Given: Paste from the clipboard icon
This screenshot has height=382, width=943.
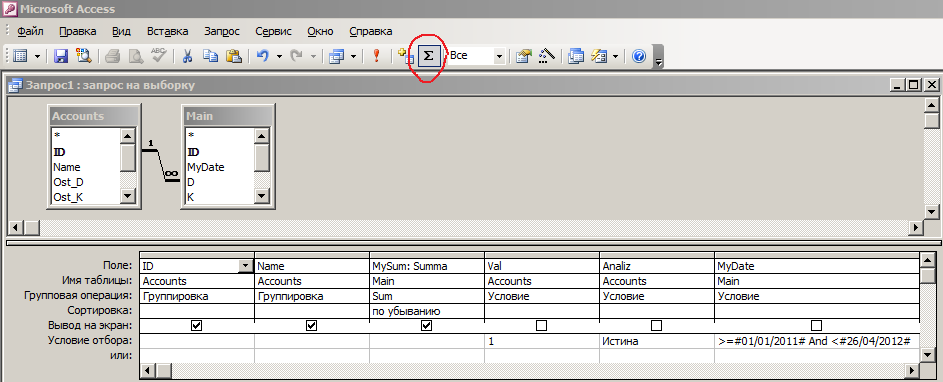Looking at the screenshot, I should coord(233,56).
